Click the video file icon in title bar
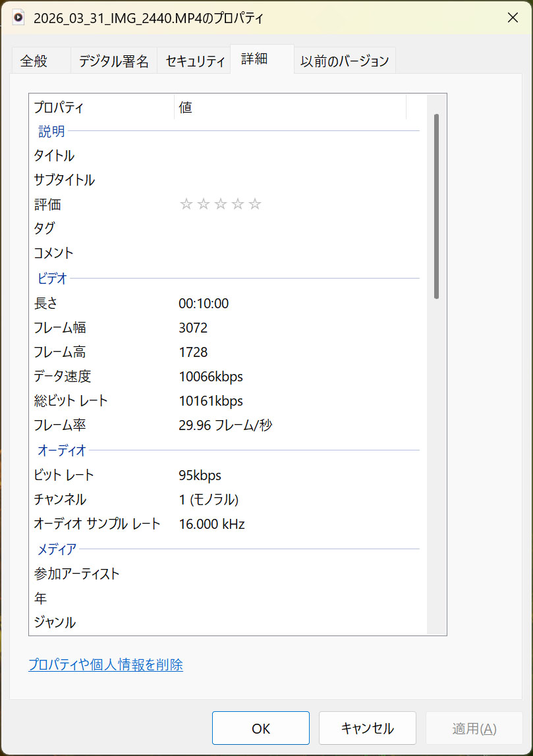This screenshot has width=533, height=756. [18, 18]
